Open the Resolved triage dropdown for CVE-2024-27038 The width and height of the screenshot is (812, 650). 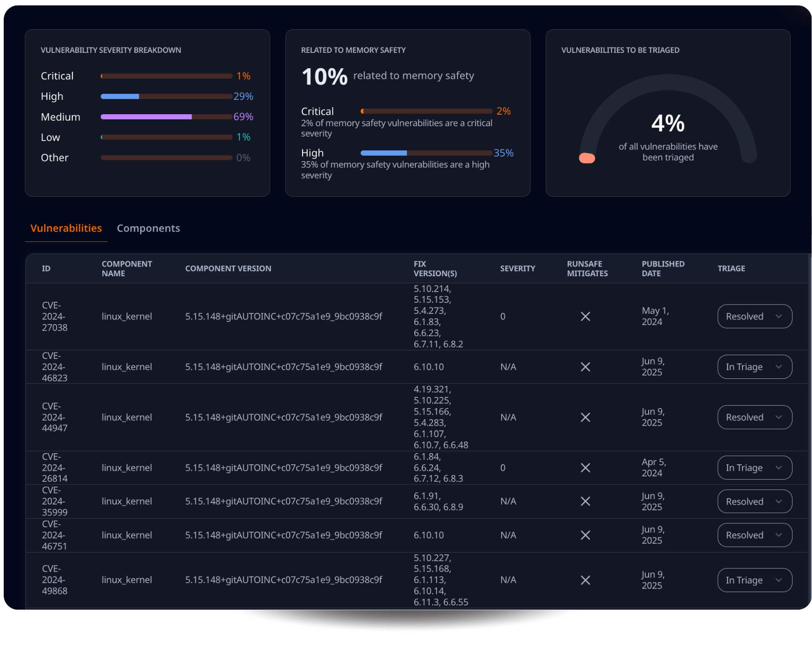click(754, 316)
